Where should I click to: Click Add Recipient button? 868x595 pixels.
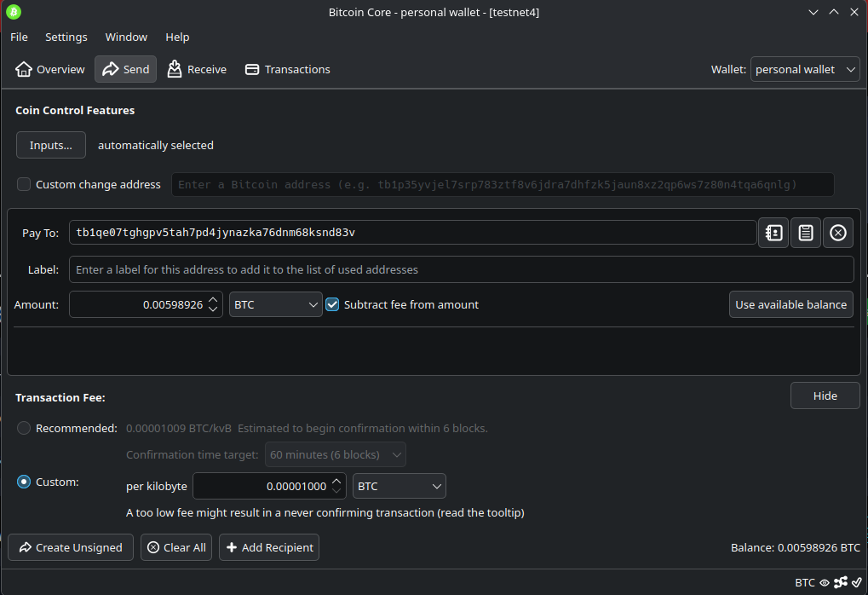pos(269,547)
